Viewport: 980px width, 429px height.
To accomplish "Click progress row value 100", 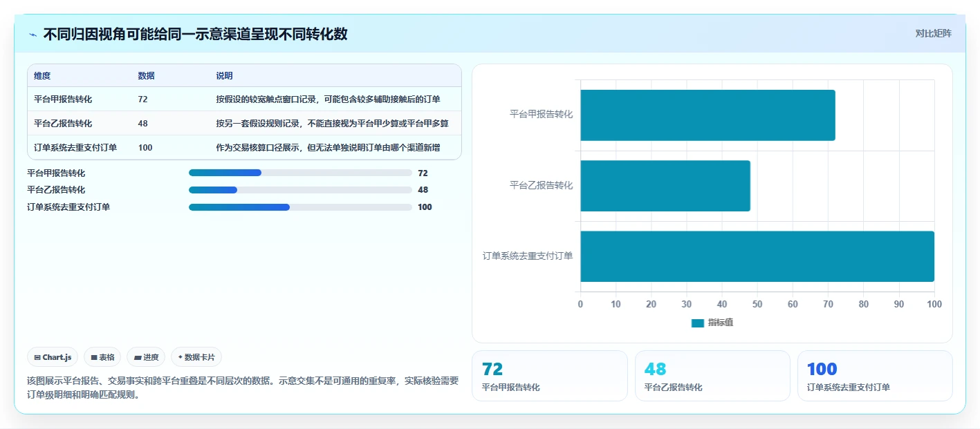I will [x=425, y=207].
